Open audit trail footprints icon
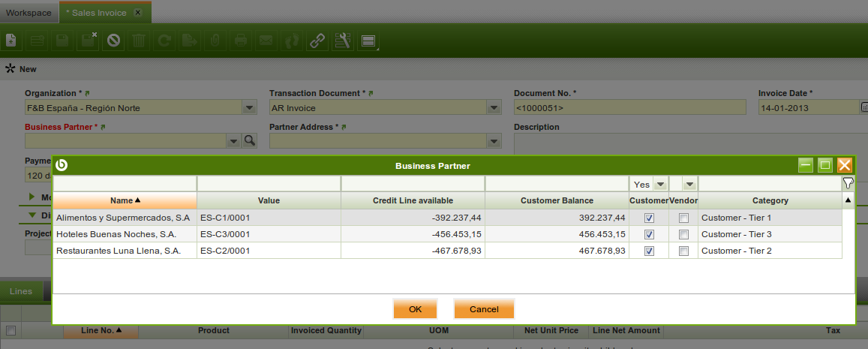Screen dimensions: 868x349 (x=292, y=41)
